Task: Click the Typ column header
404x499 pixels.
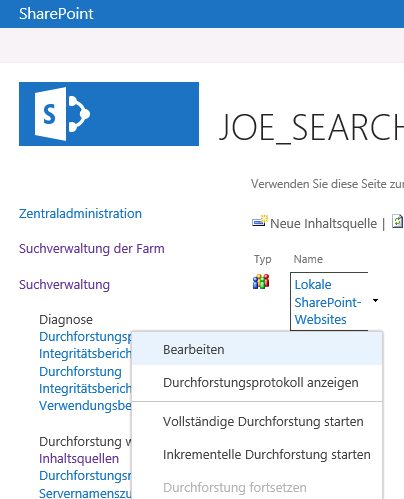Action: [x=263, y=259]
